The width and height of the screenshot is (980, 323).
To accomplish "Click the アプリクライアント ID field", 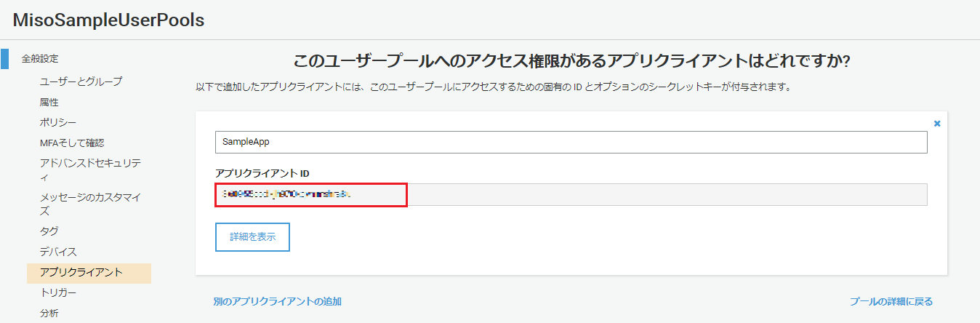I will [571, 195].
